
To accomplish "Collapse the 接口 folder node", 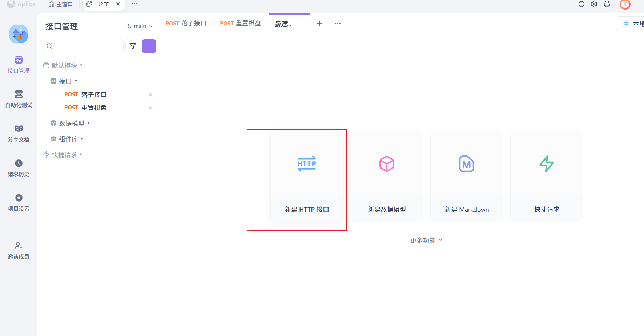I will point(64,81).
